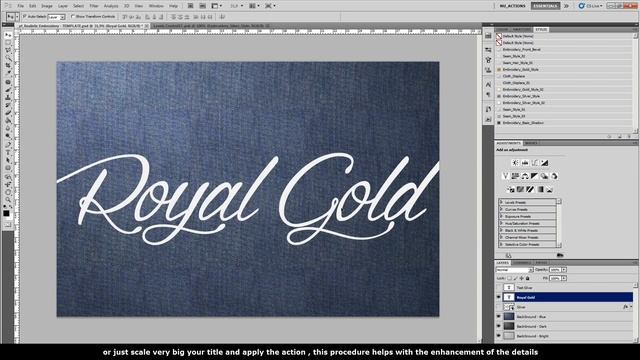Open CS Live menu
This screenshot has height=360, width=640.
coord(590,6)
